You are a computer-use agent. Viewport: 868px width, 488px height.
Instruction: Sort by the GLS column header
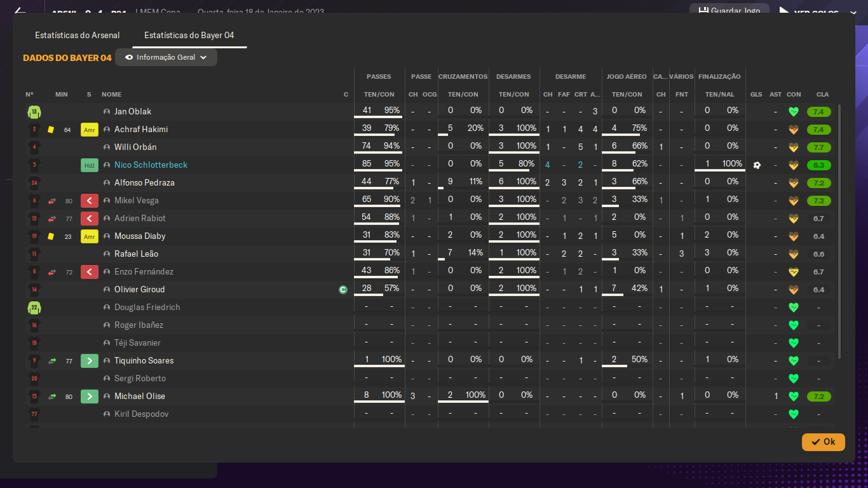(x=756, y=95)
